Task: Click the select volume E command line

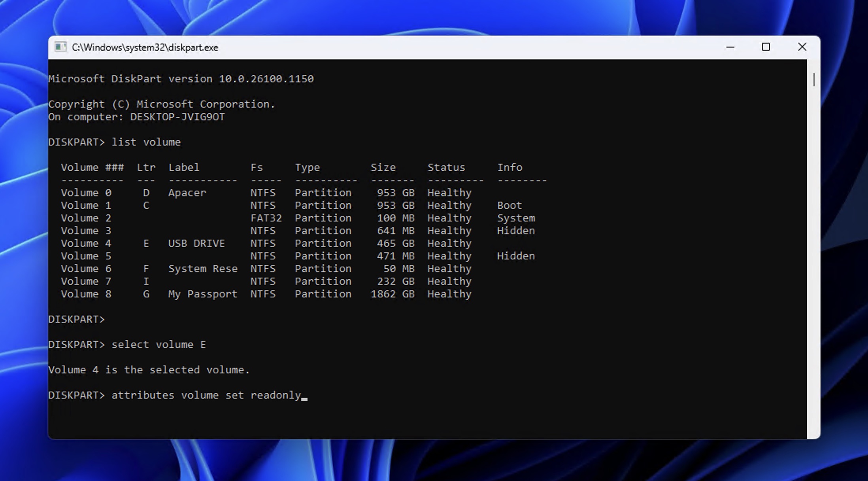Action: (x=158, y=344)
